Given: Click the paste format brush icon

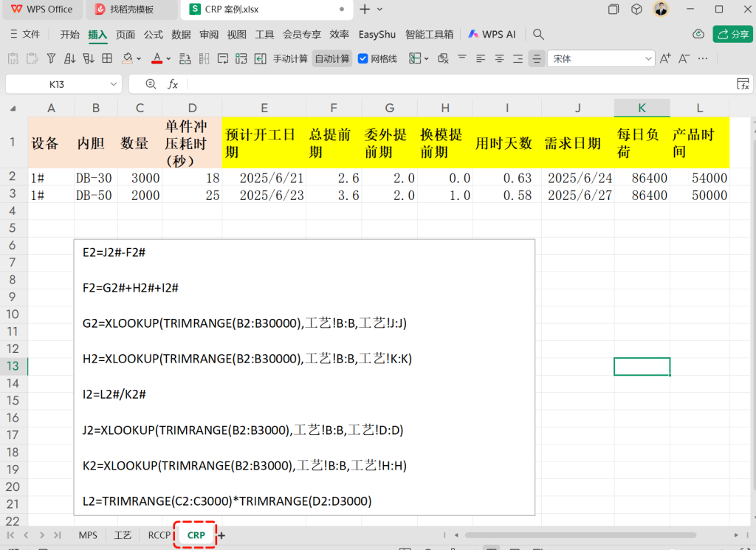Looking at the screenshot, I should 32,59.
